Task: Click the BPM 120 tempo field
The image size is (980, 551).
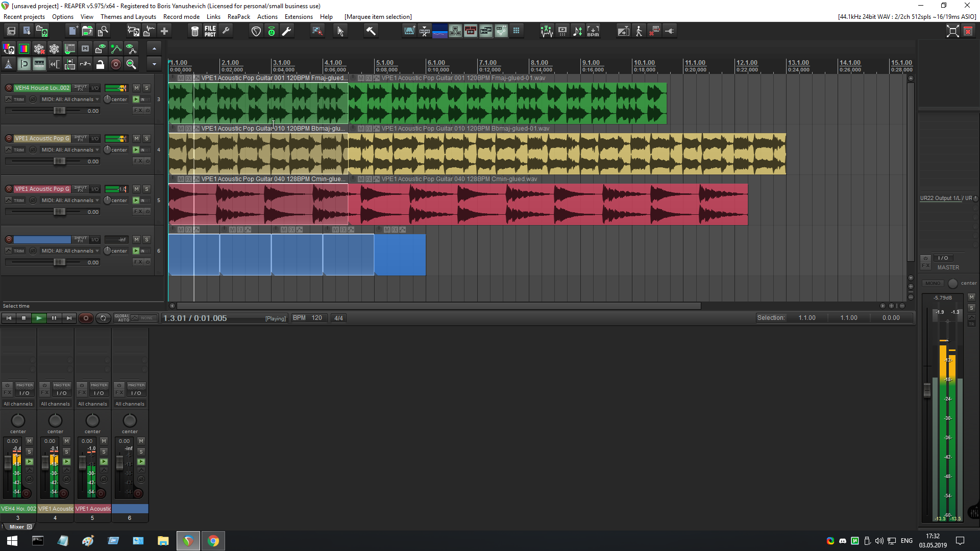Action: [x=316, y=318]
